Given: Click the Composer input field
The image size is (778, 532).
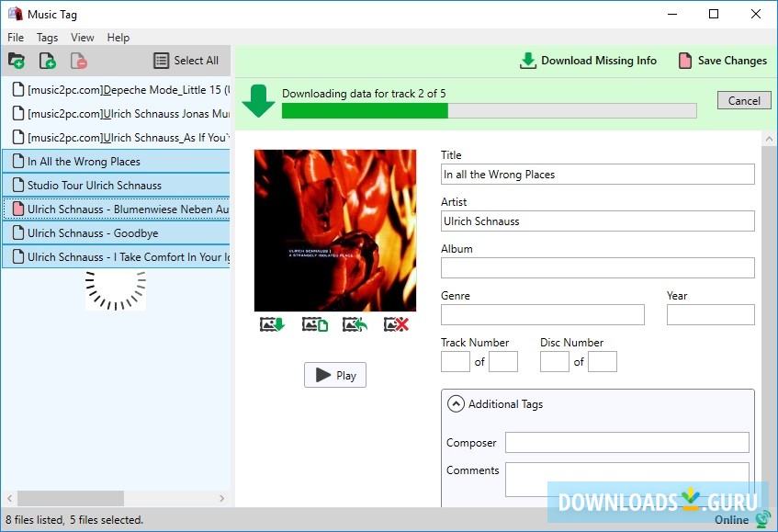Looking at the screenshot, I should click(x=627, y=442).
